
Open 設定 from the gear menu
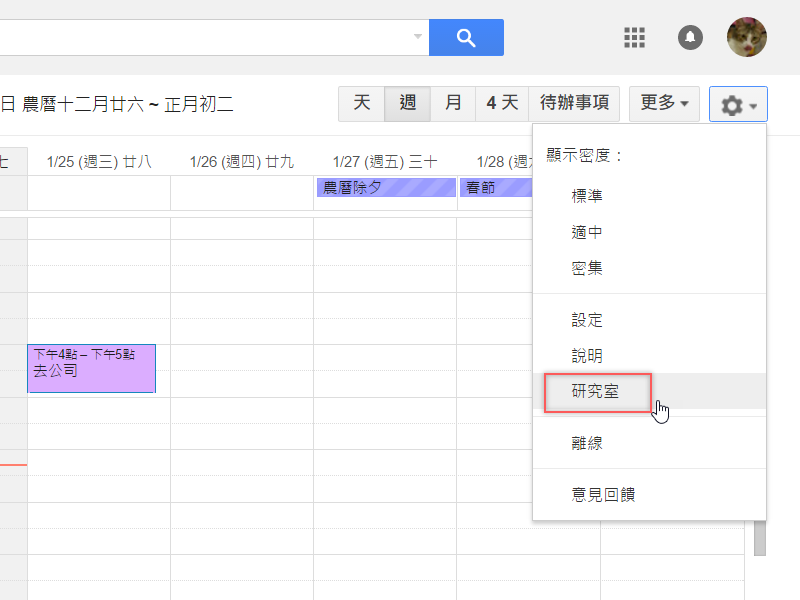[x=587, y=320]
